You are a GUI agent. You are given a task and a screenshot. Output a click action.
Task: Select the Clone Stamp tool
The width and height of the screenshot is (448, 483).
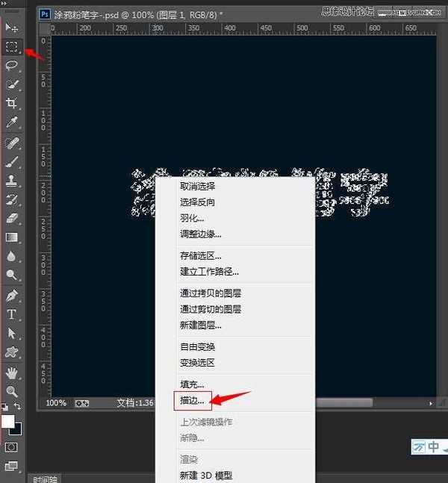pyautogui.click(x=12, y=181)
